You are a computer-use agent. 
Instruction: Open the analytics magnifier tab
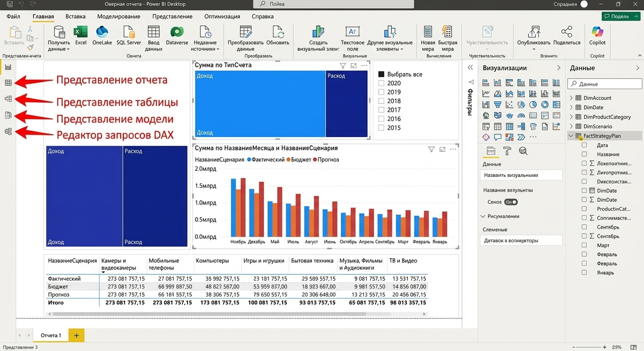(x=523, y=151)
